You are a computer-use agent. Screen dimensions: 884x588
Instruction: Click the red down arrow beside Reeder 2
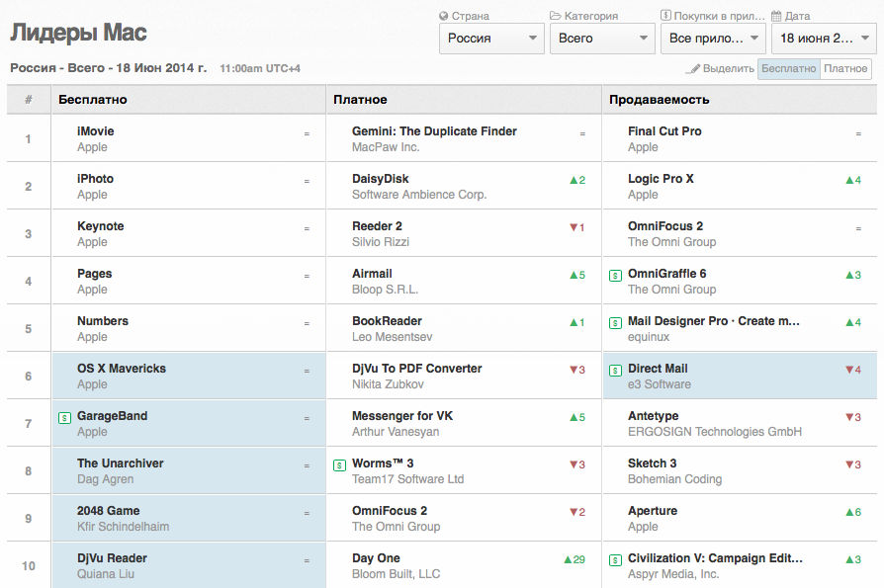click(x=573, y=227)
